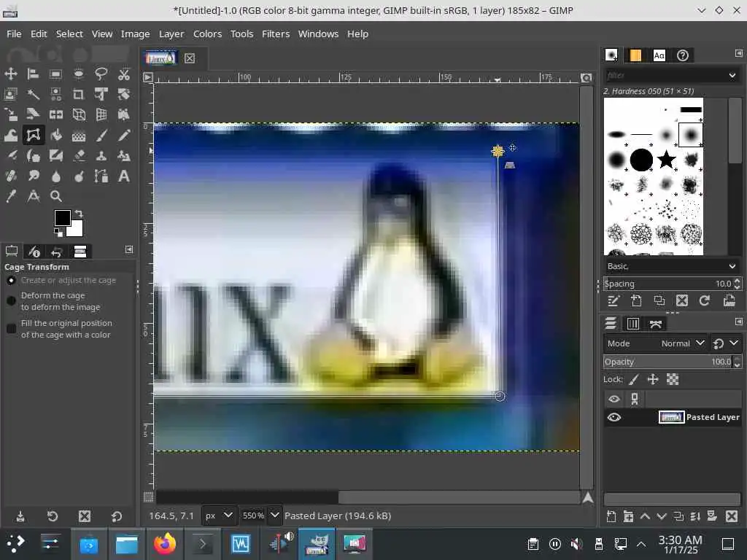The image size is (747, 560).
Task: Select the Measure tool
Action: (x=33, y=196)
